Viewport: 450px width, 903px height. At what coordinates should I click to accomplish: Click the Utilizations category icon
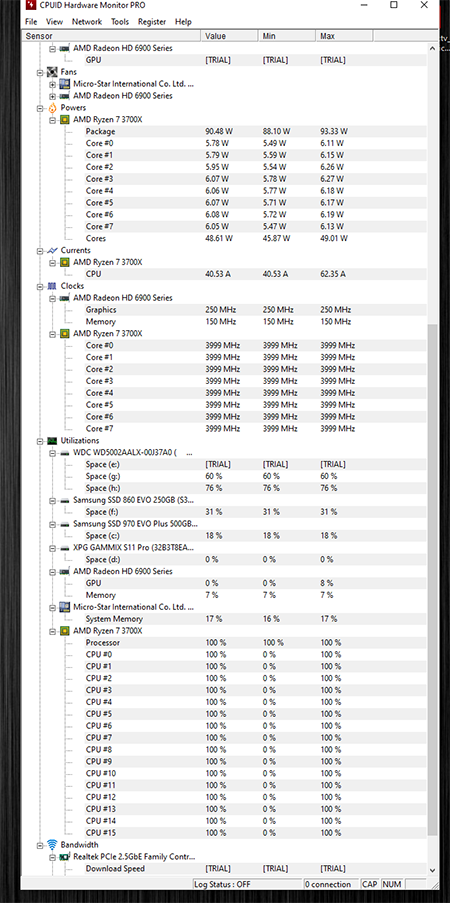(x=52, y=441)
